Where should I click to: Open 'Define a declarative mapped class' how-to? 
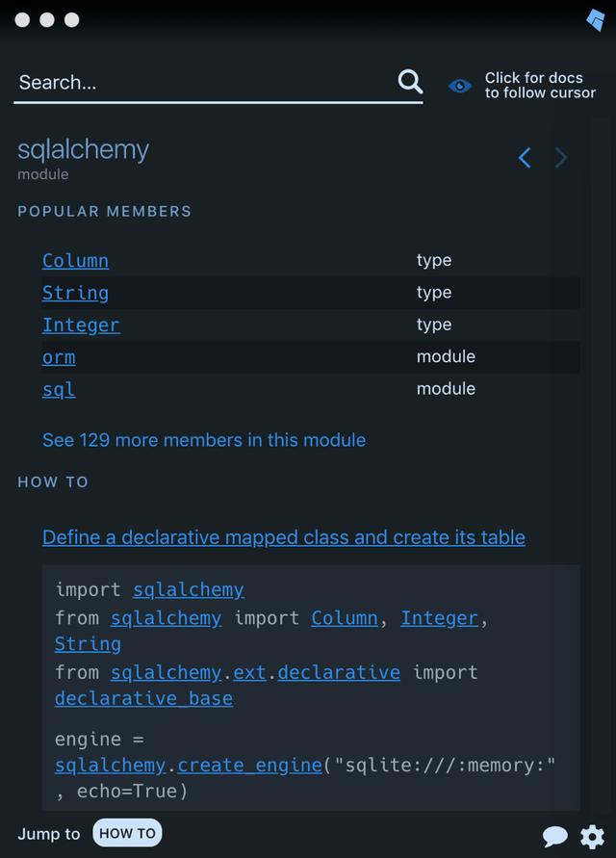click(x=284, y=537)
